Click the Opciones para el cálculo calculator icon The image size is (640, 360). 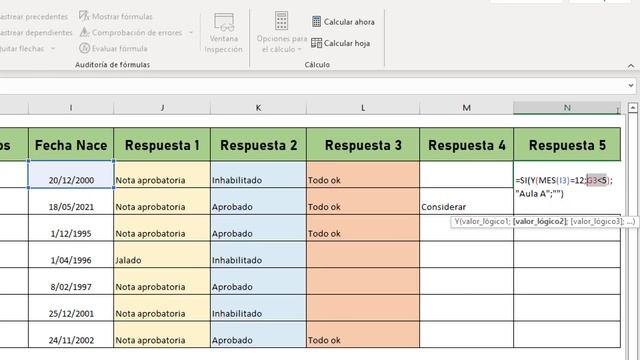click(282, 20)
